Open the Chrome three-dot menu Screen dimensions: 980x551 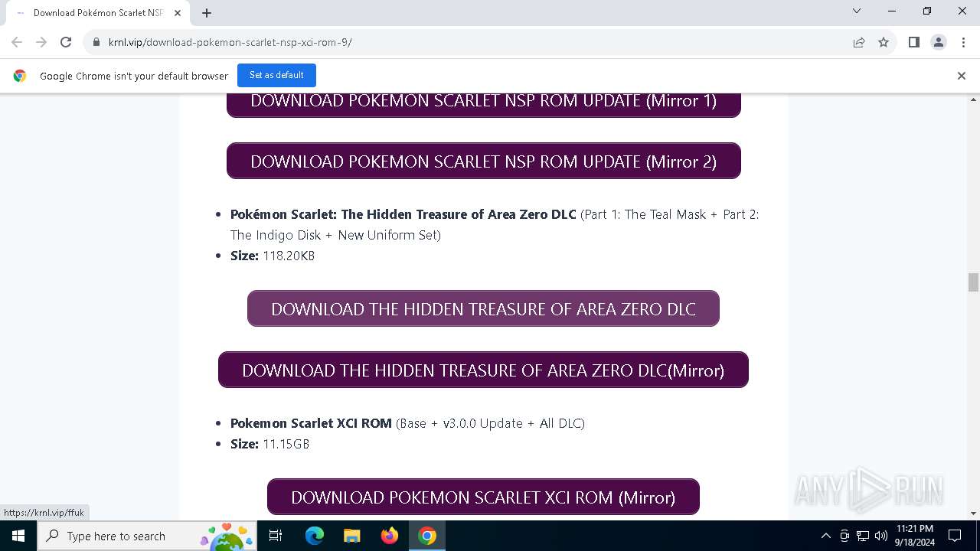[963, 42]
